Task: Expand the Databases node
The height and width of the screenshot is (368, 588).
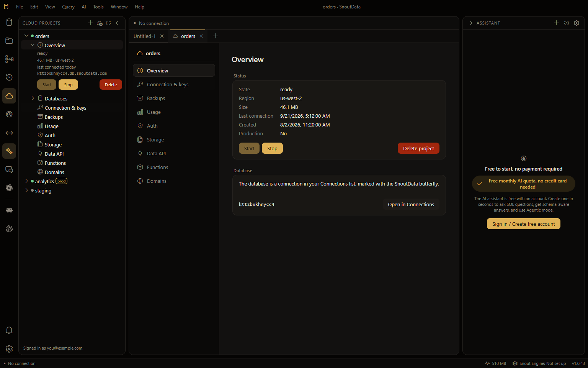Action: tap(33, 99)
